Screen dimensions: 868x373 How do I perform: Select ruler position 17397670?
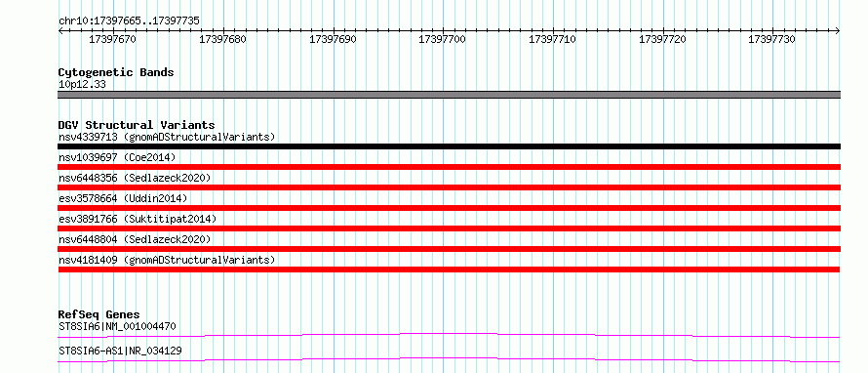[x=112, y=40]
